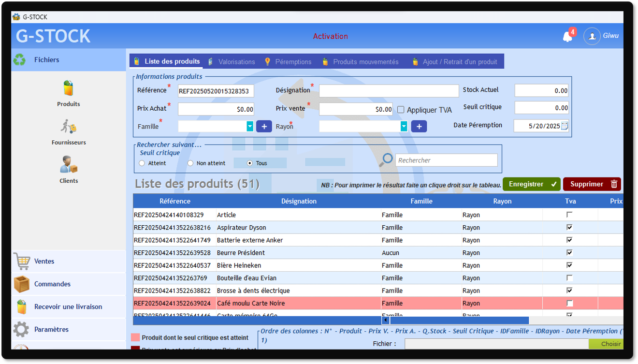Click the trash icon on Supprimer
Viewport: 638px width, 364px height.
coord(614,184)
